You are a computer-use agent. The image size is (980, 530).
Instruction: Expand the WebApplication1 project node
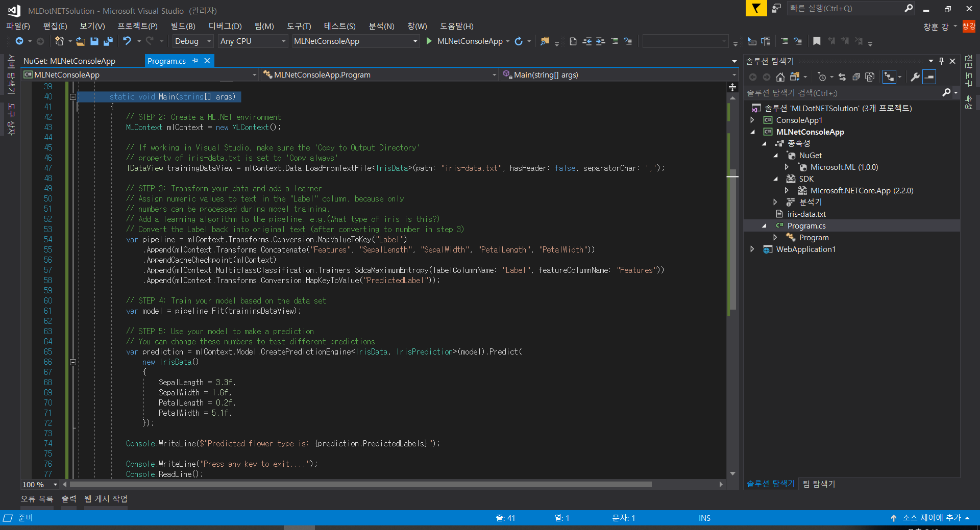tap(752, 249)
